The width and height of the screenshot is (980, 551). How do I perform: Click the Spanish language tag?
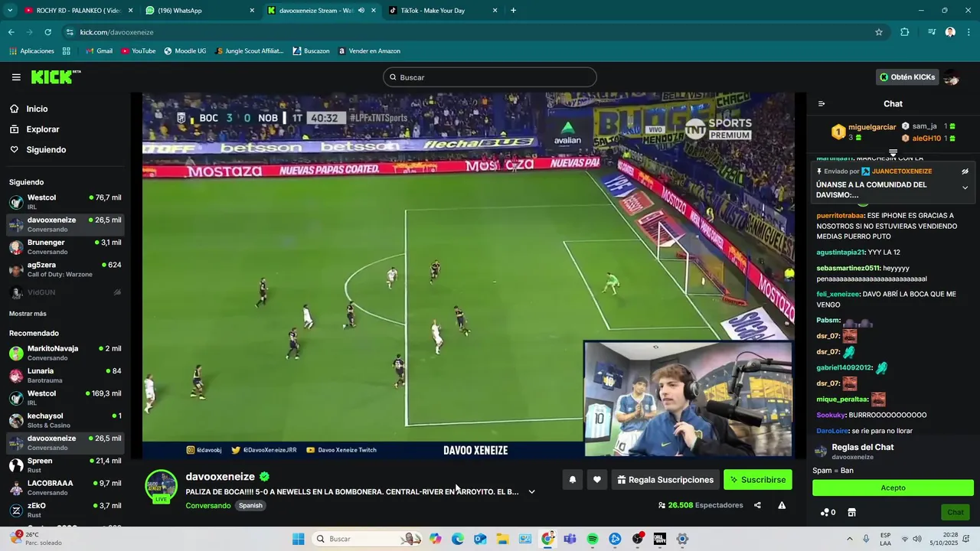(x=250, y=506)
